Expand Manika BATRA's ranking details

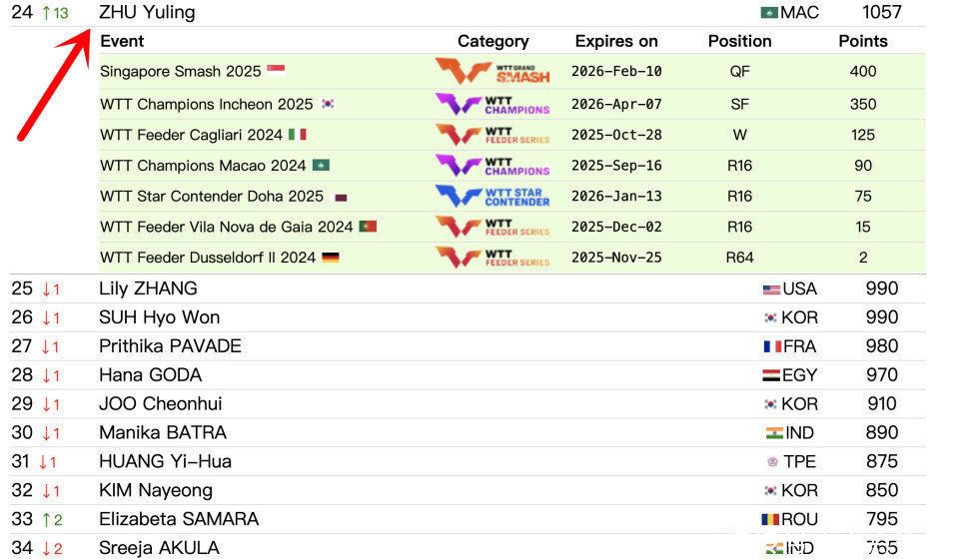pos(163,433)
